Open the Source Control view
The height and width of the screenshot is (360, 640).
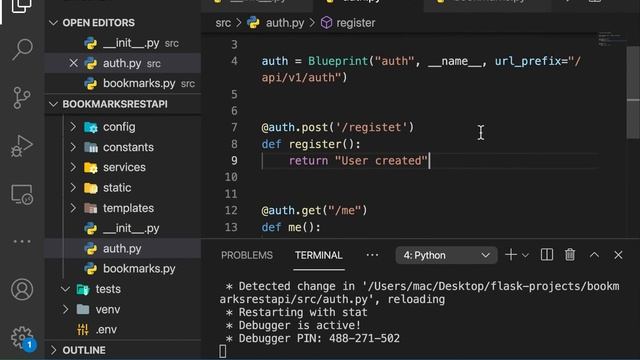(x=22, y=98)
